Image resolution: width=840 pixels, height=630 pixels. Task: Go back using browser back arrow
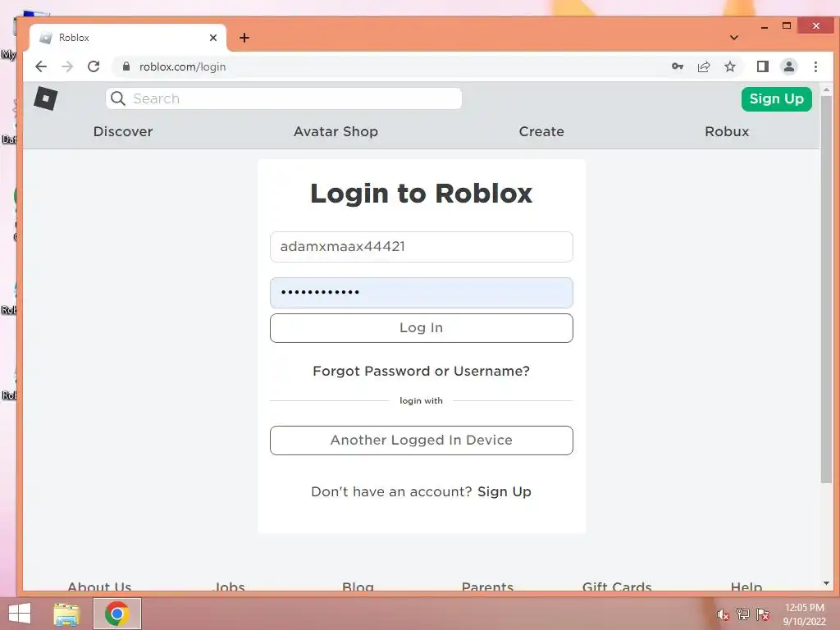pyautogui.click(x=41, y=66)
